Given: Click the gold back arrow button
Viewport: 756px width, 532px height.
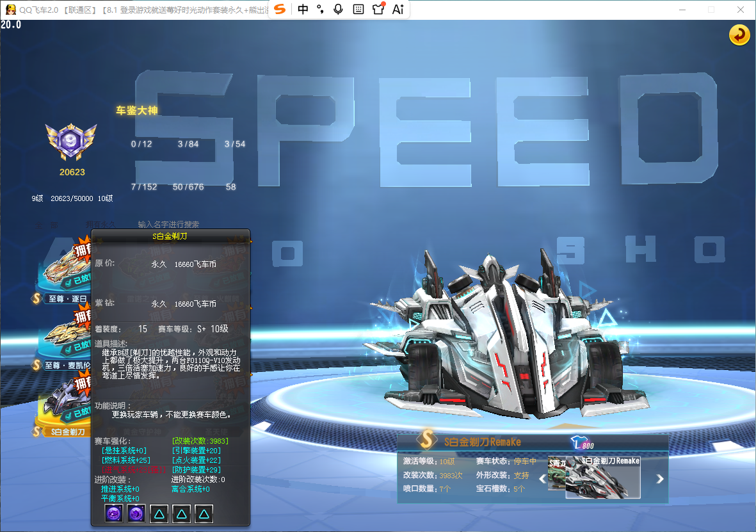Looking at the screenshot, I should point(739,35).
